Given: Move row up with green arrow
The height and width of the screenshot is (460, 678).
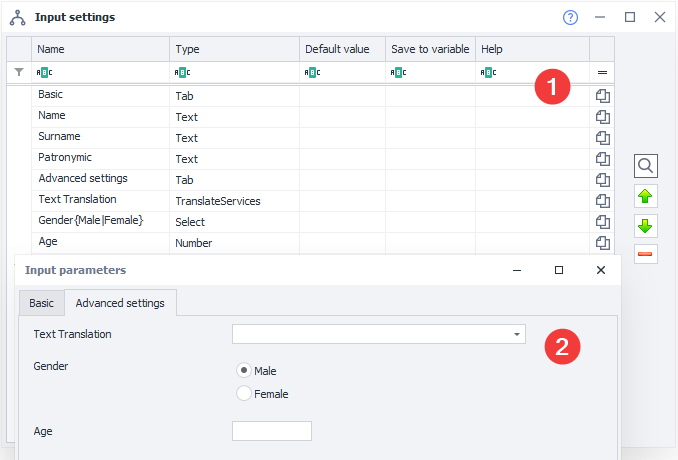Looking at the screenshot, I should 646,196.
